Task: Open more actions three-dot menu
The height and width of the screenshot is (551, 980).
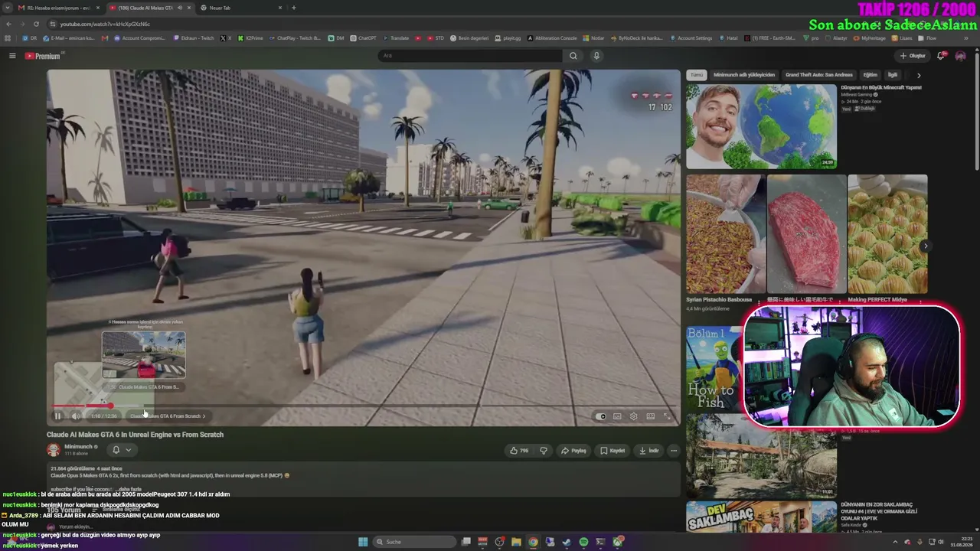Action: [x=674, y=451]
